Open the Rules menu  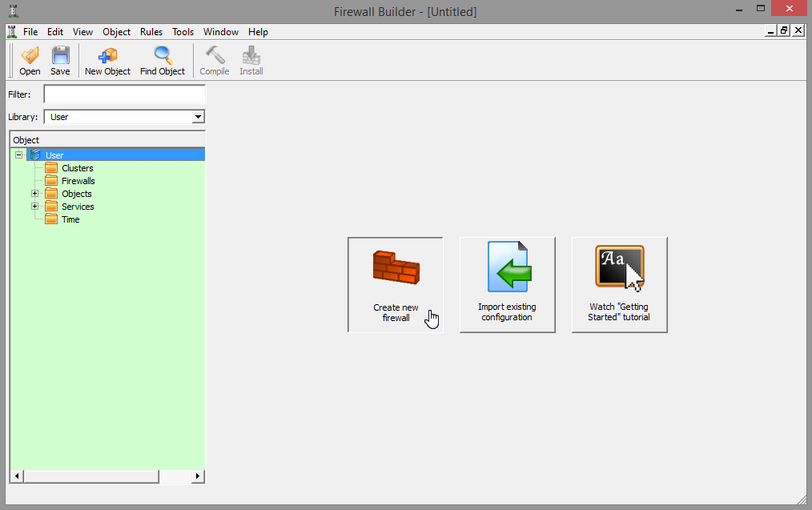tap(151, 32)
